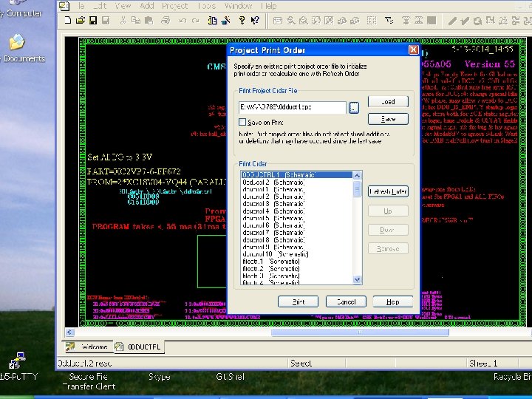Click the gray filled square toolbar icon

coord(432,21)
